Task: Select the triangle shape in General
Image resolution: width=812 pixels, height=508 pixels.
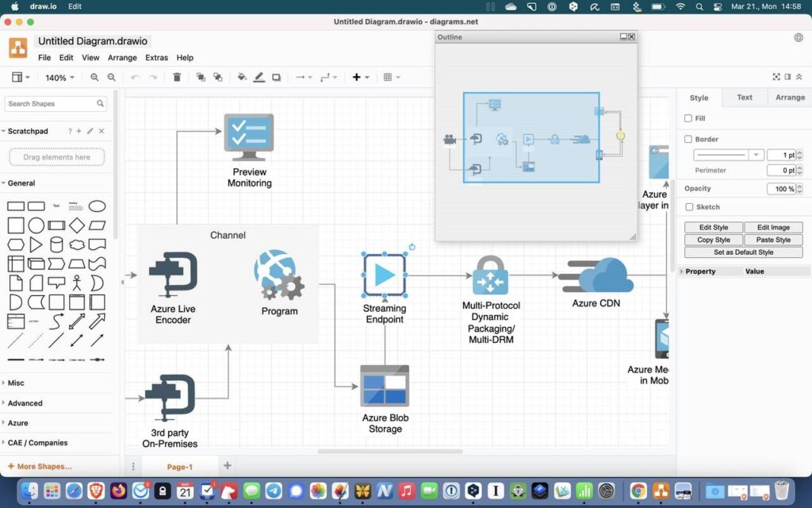Action: pyautogui.click(x=36, y=244)
